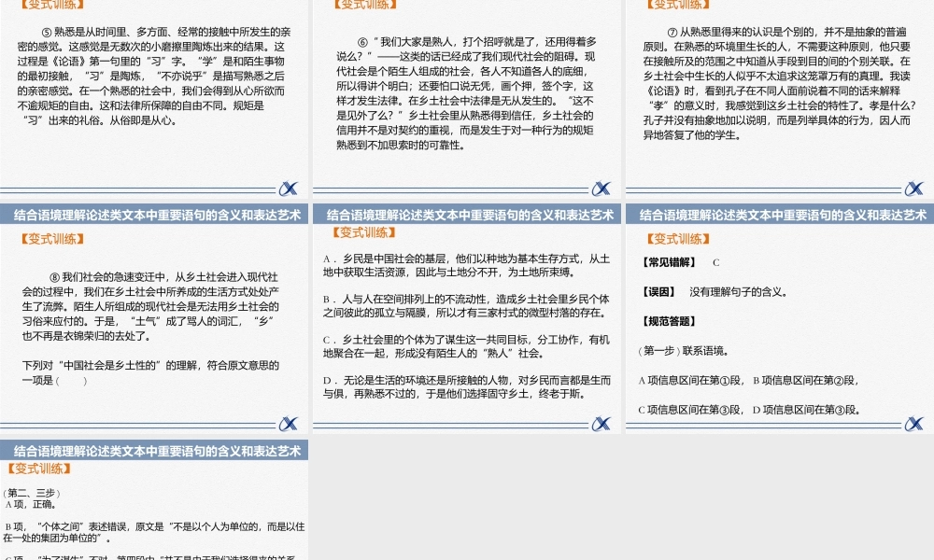The image size is (934, 560).
Task: Click the line "A项,正确。"
Action: pos(31,504)
